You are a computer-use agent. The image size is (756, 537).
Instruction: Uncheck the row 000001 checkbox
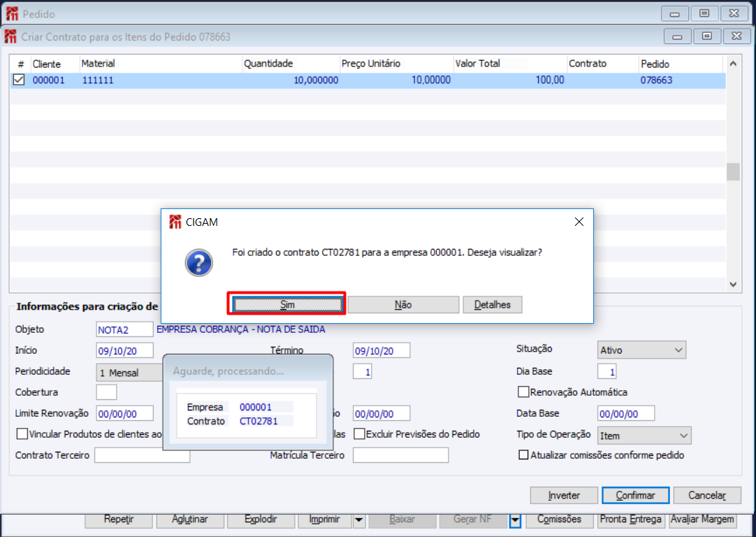19,80
